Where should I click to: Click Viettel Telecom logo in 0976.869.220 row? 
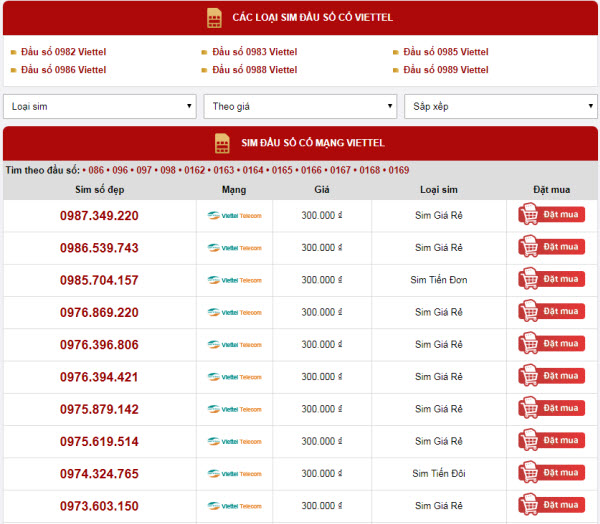[x=235, y=312]
